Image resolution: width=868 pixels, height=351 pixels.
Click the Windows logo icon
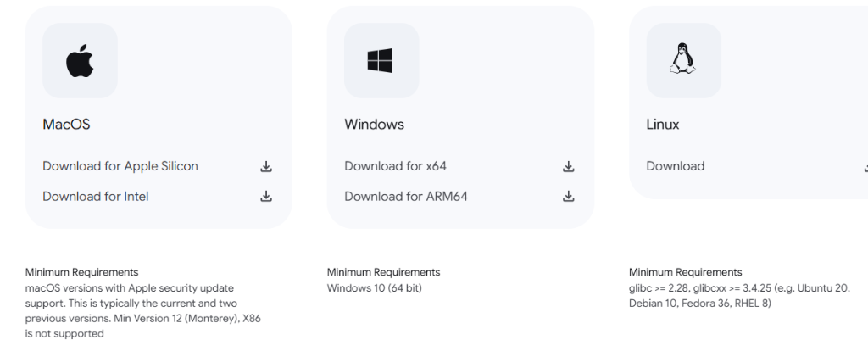[x=381, y=60]
